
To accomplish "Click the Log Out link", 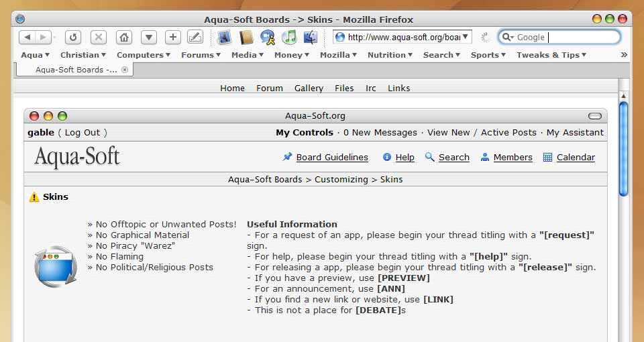I will pyautogui.click(x=83, y=133).
